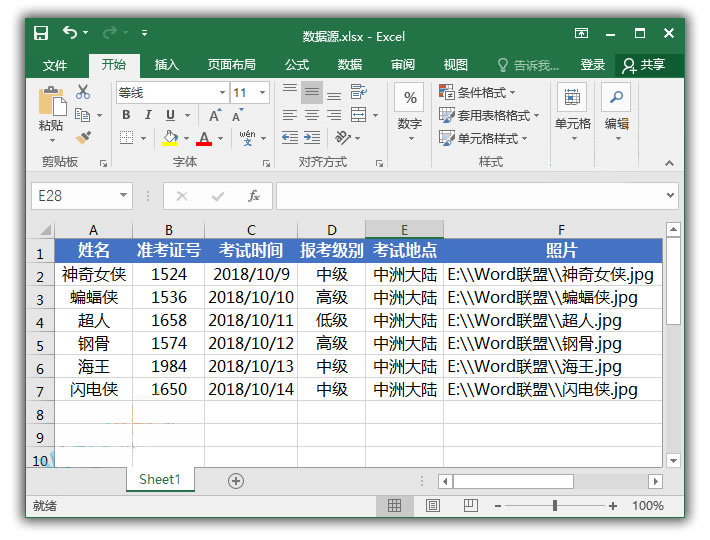Viewport: 710px width, 540px height.
Task: Switch to the 视图 View tab
Action: click(456, 65)
